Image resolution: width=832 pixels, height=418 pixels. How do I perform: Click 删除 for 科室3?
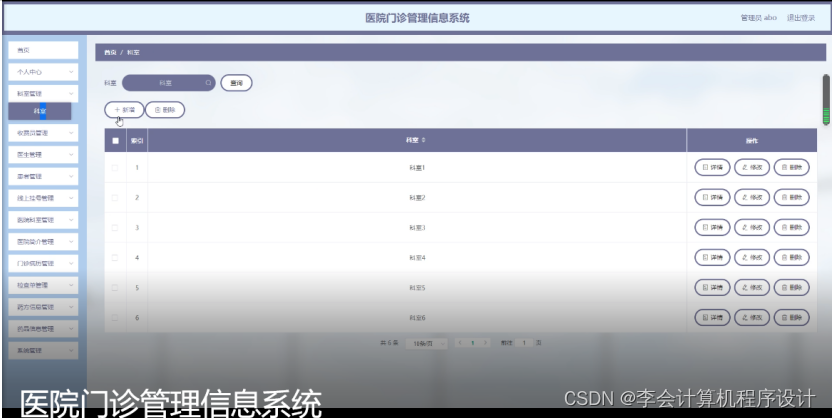coord(792,227)
